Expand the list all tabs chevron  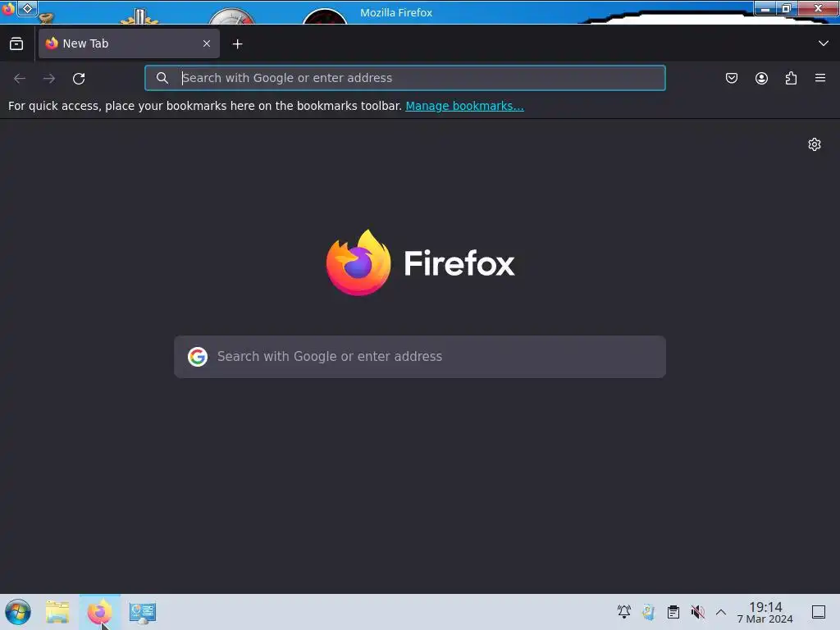point(824,43)
